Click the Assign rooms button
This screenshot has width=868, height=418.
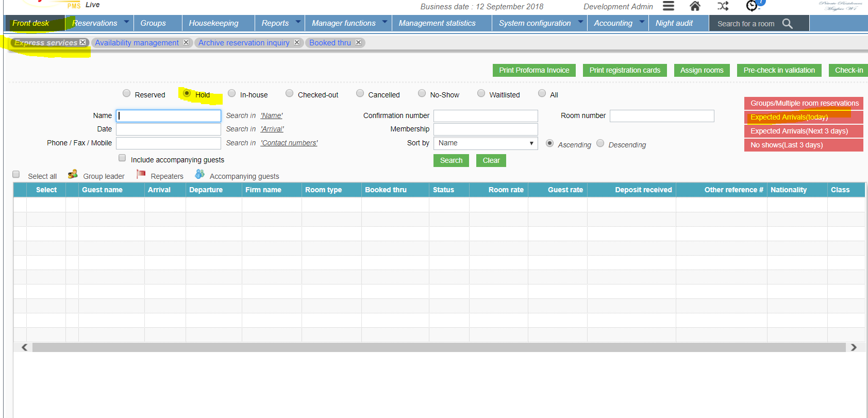coord(702,70)
